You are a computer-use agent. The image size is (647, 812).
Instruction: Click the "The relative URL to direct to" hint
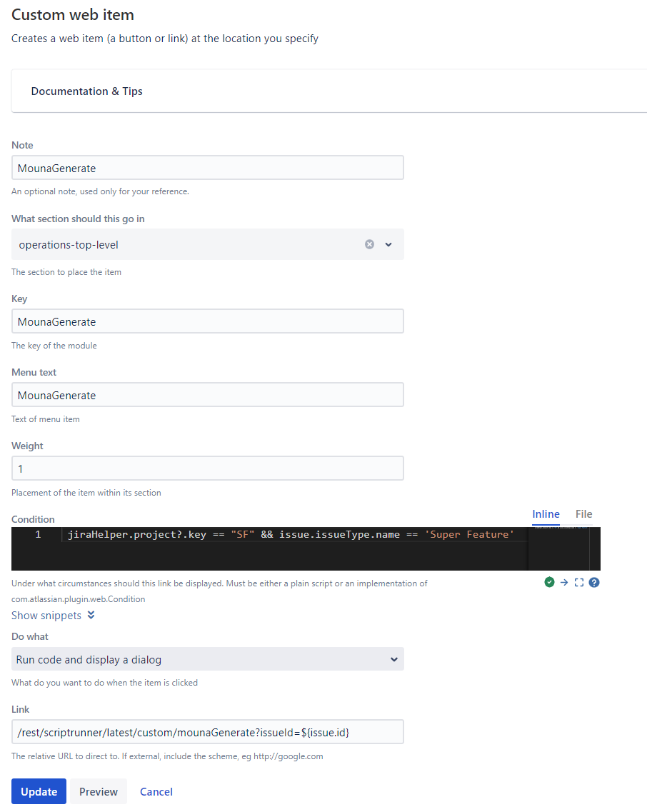point(167,756)
